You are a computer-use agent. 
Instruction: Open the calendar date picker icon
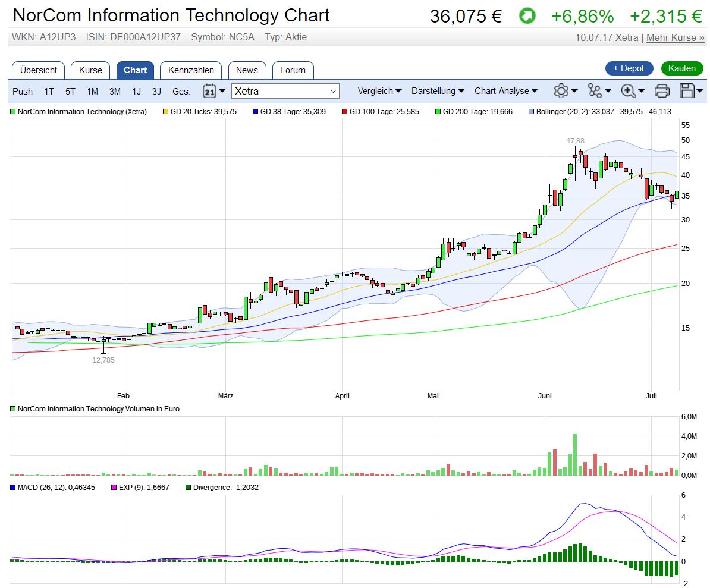209,91
